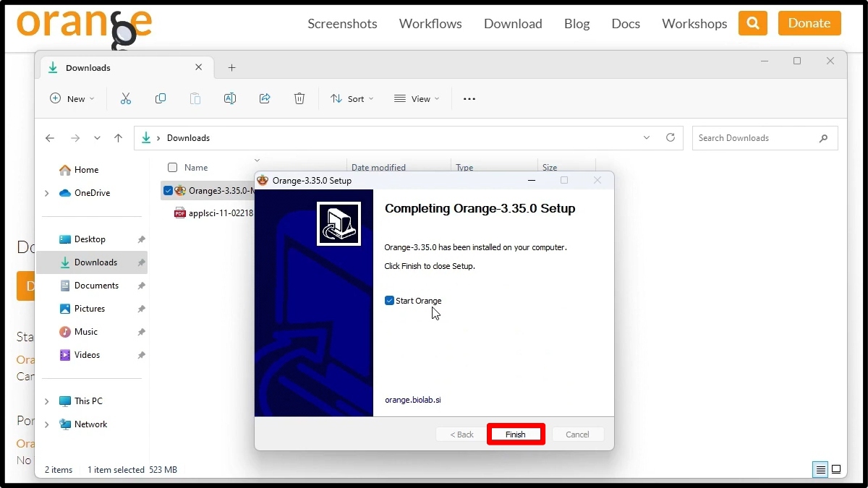Open Download website menu
Image resolution: width=868 pixels, height=488 pixels.
(x=513, y=23)
